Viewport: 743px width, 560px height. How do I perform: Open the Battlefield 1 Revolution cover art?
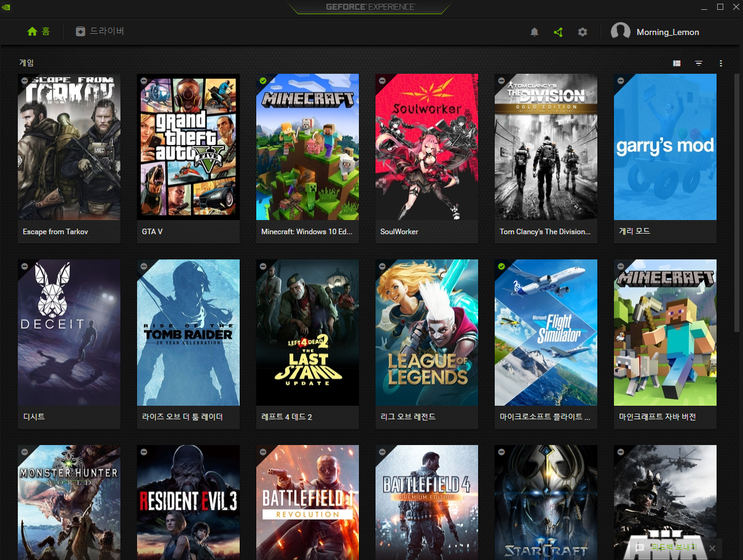point(307,502)
